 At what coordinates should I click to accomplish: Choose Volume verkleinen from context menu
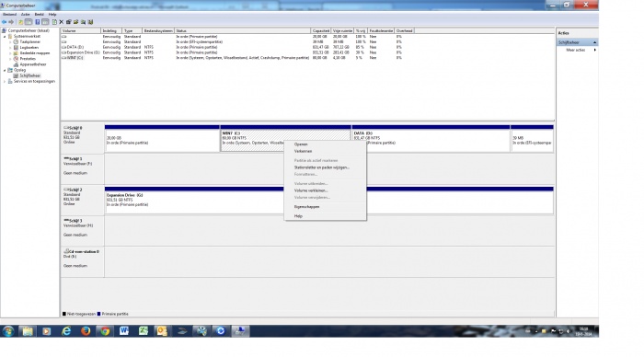pyautogui.click(x=311, y=190)
